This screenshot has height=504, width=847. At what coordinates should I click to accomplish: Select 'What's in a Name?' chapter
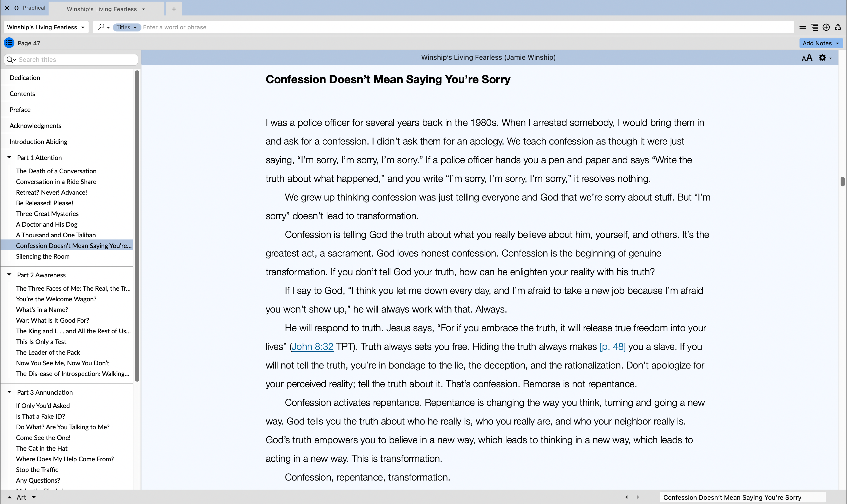click(x=42, y=310)
